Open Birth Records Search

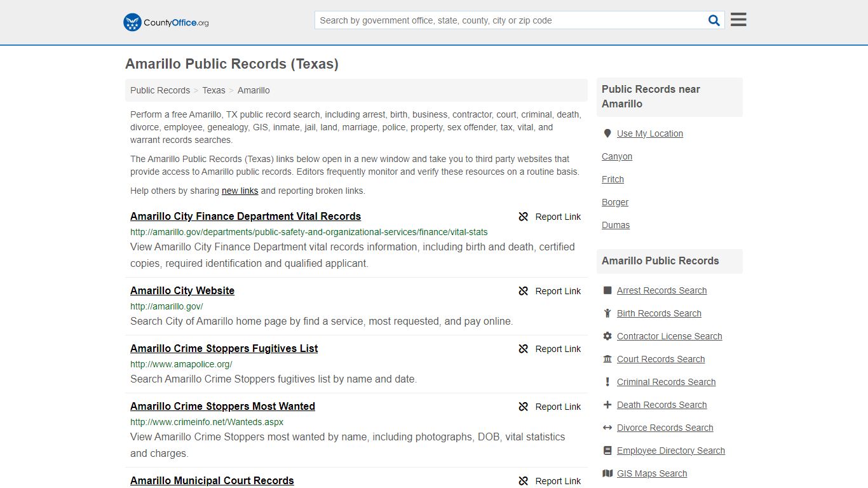pos(659,313)
